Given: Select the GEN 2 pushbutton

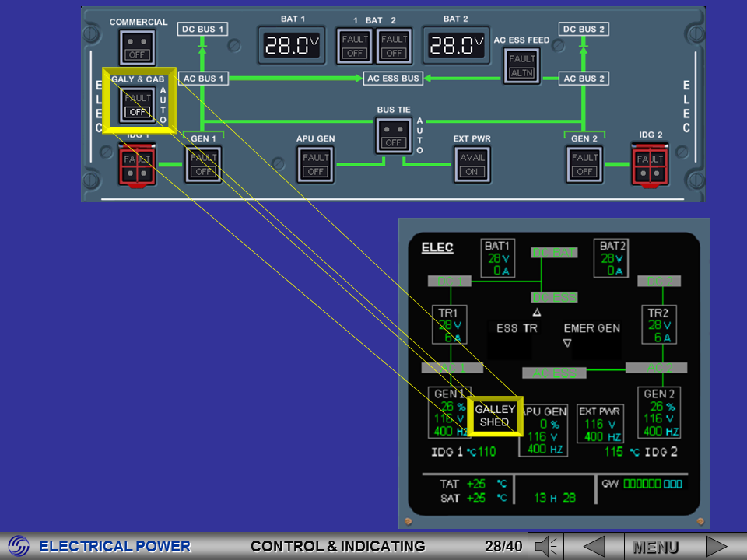Looking at the screenshot, I should [x=584, y=164].
